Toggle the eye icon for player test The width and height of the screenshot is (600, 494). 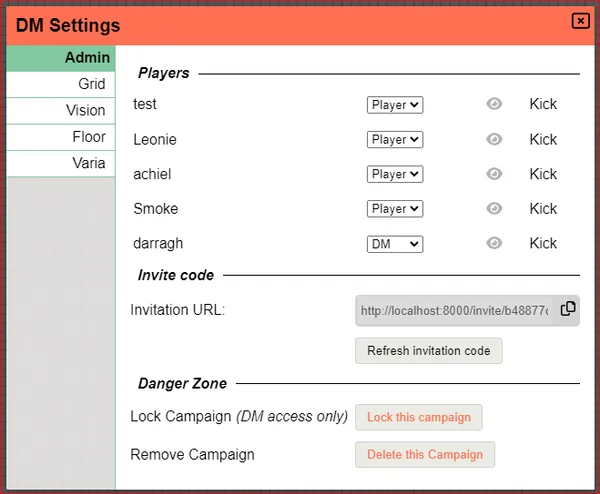click(x=494, y=104)
